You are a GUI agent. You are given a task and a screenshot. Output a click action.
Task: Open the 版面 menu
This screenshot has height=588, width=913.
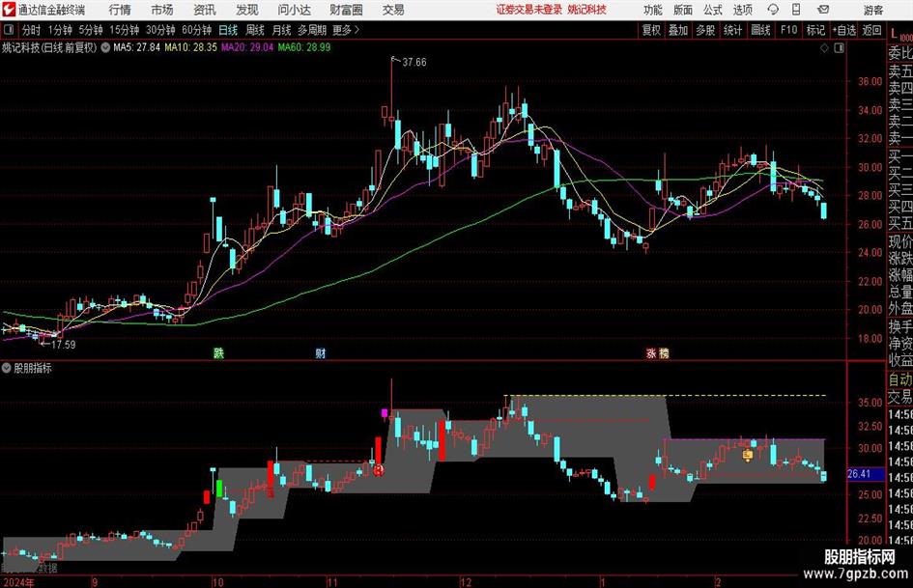(x=682, y=10)
